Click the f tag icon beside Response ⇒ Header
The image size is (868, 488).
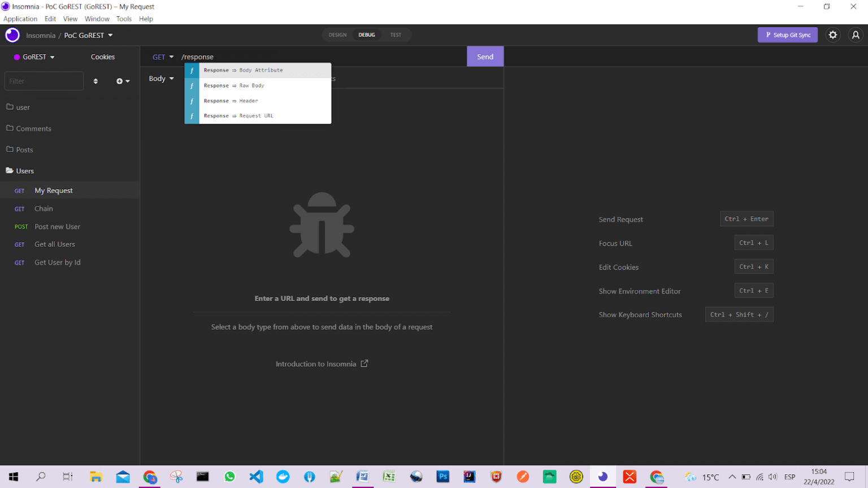(192, 101)
